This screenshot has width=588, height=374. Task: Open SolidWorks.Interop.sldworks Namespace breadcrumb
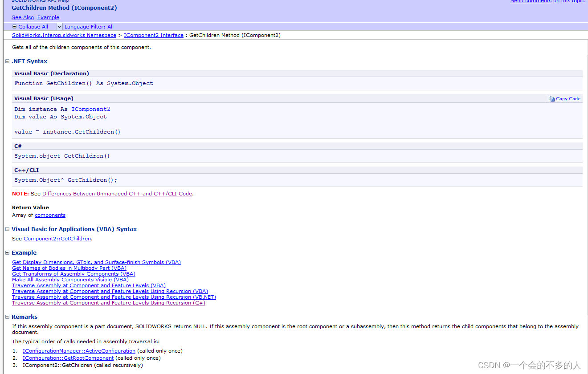(64, 35)
